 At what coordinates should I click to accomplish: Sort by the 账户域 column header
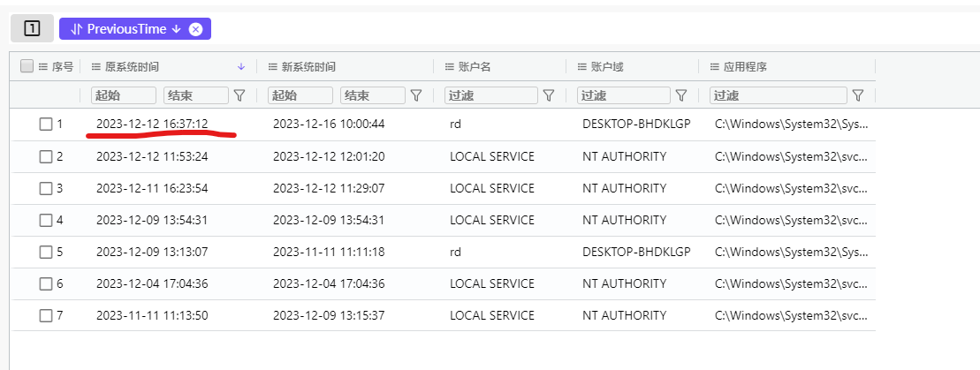(607, 67)
